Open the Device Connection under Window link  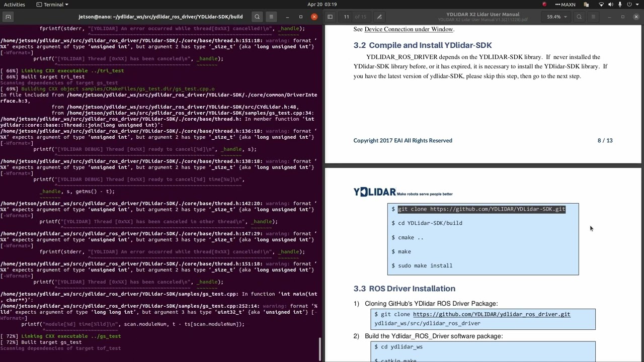coord(409,29)
